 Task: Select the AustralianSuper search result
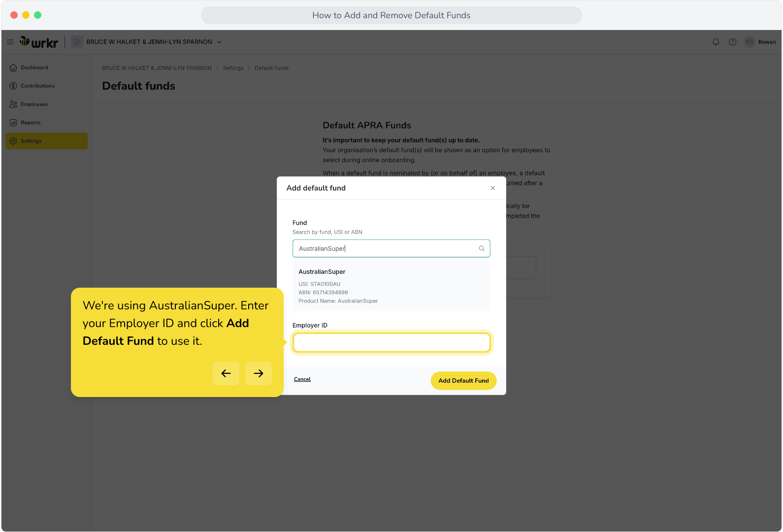coord(391,286)
